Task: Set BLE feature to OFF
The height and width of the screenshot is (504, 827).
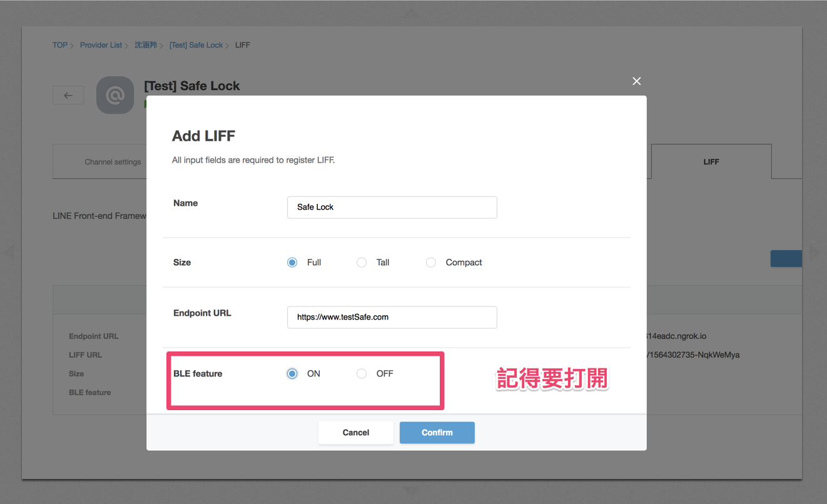Action: pyautogui.click(x=362, y=374)
